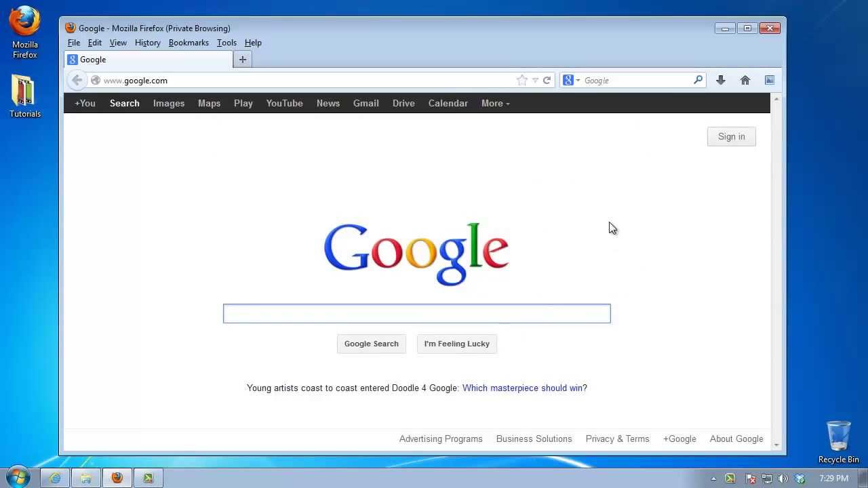Focus the main Google search box
Screen dimensions: 868x488
[x=417, y=313]
